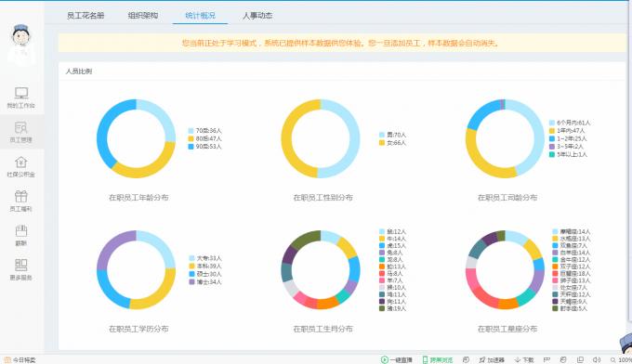This screenshot has height=364, width=632.
Task: Toggle the 1~2年:25人 legend entry
Action: [568, 138]
